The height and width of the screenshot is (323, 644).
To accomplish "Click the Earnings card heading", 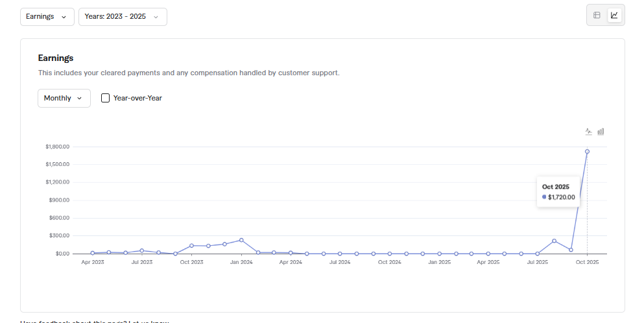I will [x=56, y=58].
